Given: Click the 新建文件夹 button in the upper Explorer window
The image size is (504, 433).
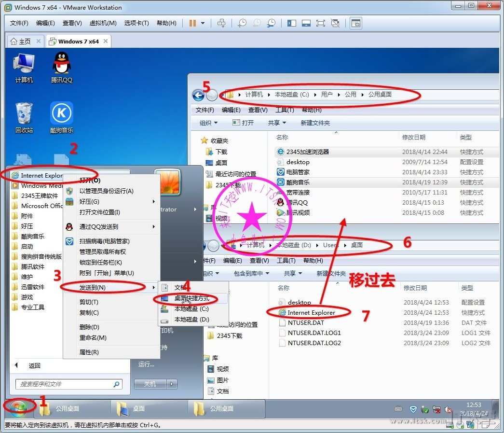Looking at the screenshot, I should (x=315, y=123).
